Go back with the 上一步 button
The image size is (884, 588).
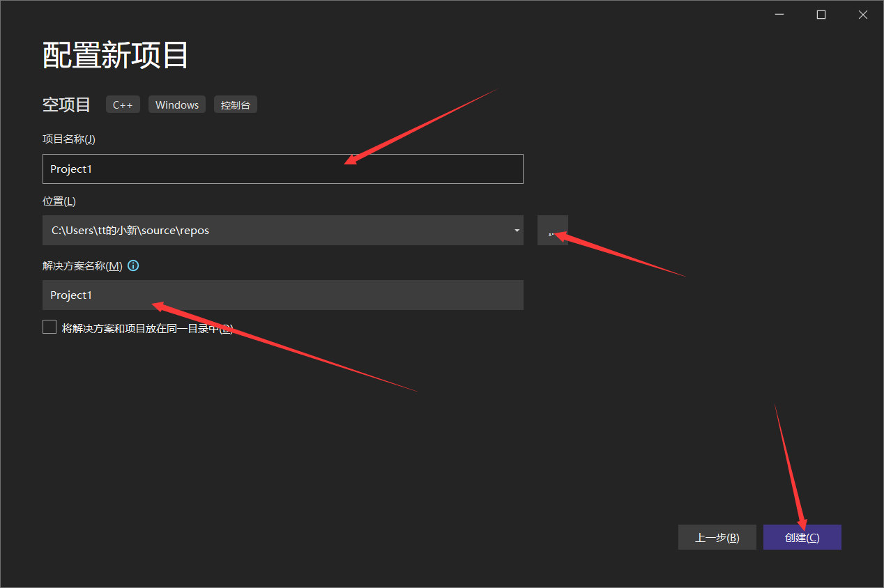pos(717,537)
